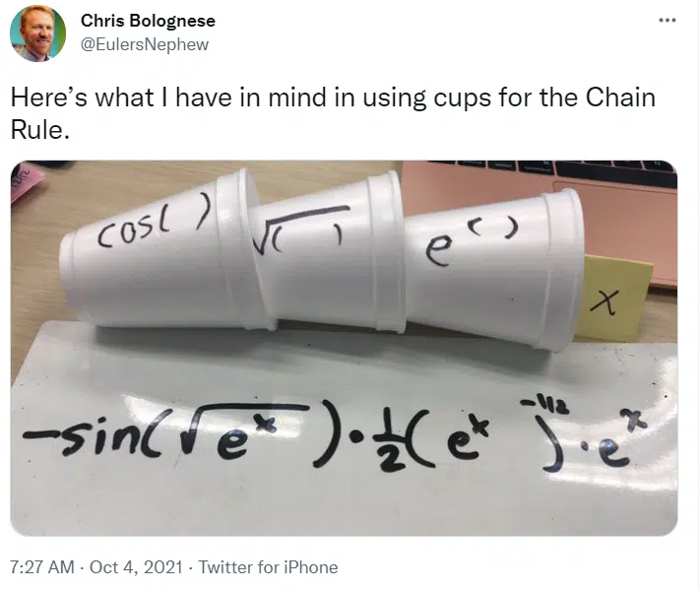Open the attached cups photo
The image size is (700, 590).
coord(344,348)
